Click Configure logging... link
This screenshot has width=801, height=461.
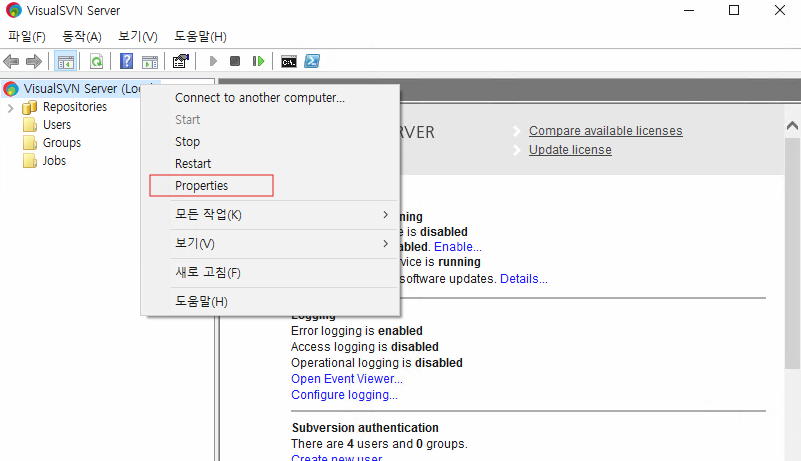point(344,395)
